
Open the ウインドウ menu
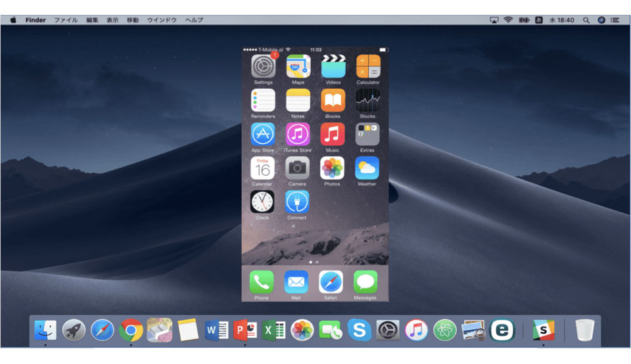[x=162, y=20]
